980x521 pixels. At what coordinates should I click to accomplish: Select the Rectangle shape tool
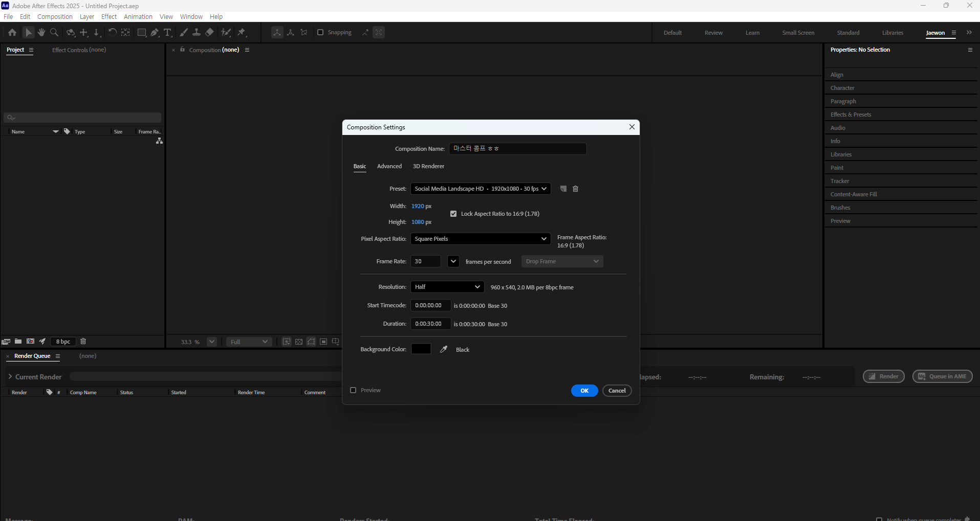(x=142, y=32)
